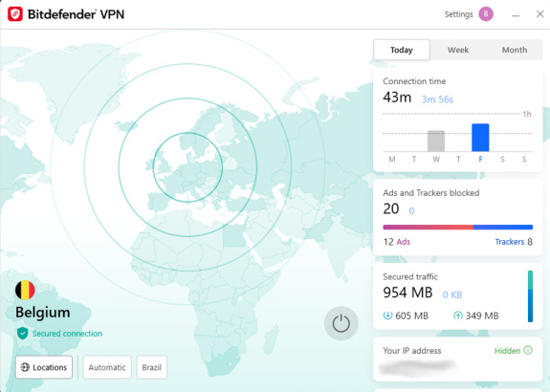Click the Bitdefender shield logo icon
Image resolution: width=550 pixels, height=392 pixels.
(15, 14)
